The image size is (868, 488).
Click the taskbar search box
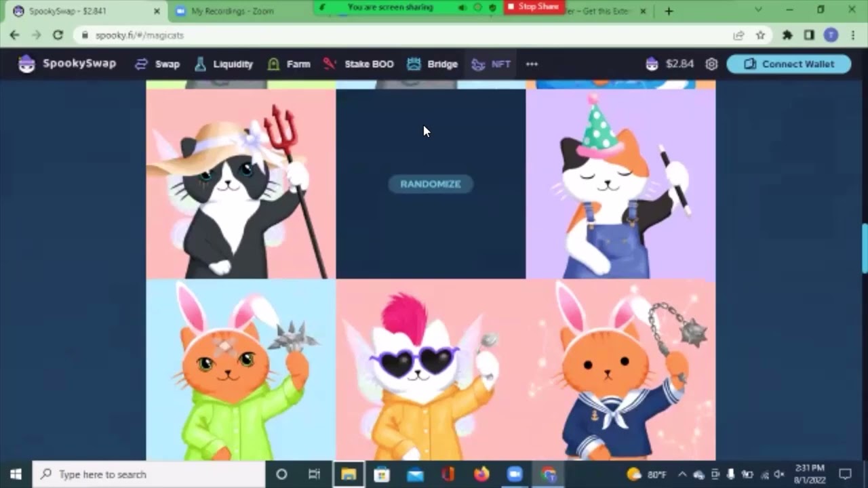[149, 474]
